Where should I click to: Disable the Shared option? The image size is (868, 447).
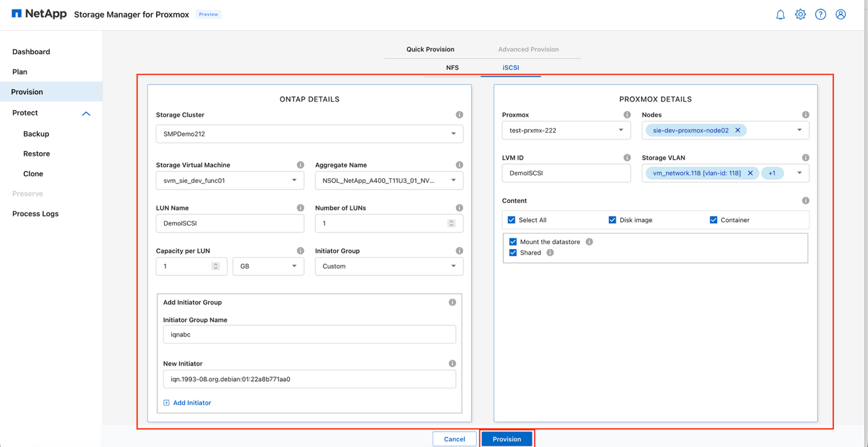pos(513,252)
